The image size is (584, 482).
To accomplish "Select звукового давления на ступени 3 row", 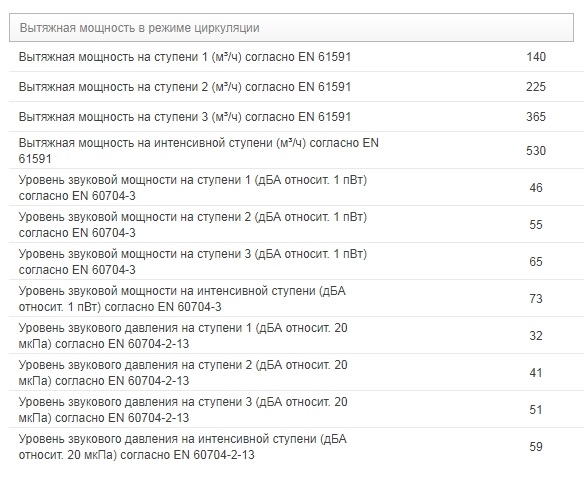I will [296, 409].
